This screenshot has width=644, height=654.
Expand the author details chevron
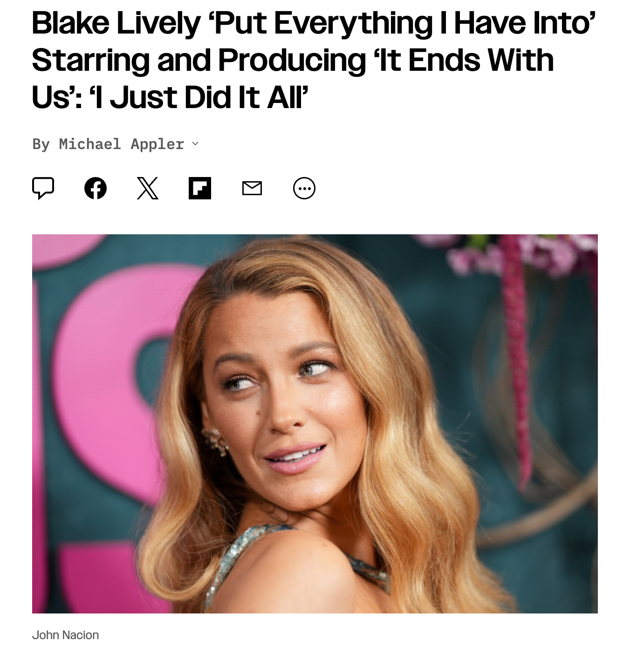pos(195,144)
